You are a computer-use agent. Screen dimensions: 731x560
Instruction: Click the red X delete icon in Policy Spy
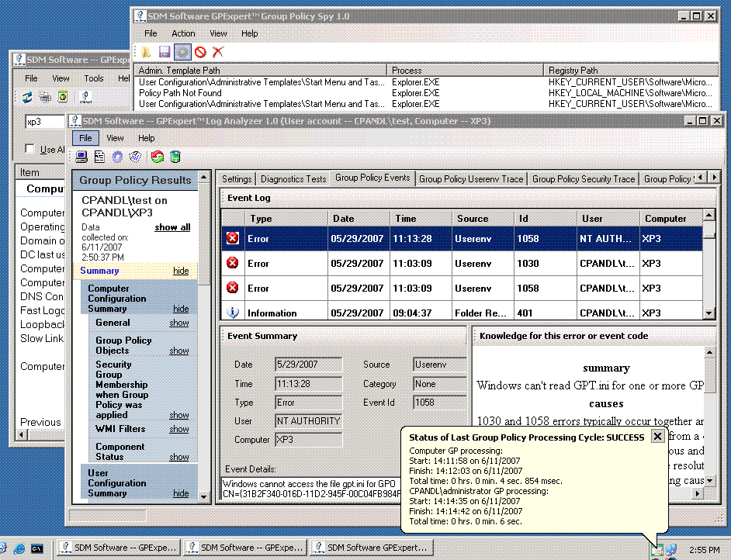[218, 52]
